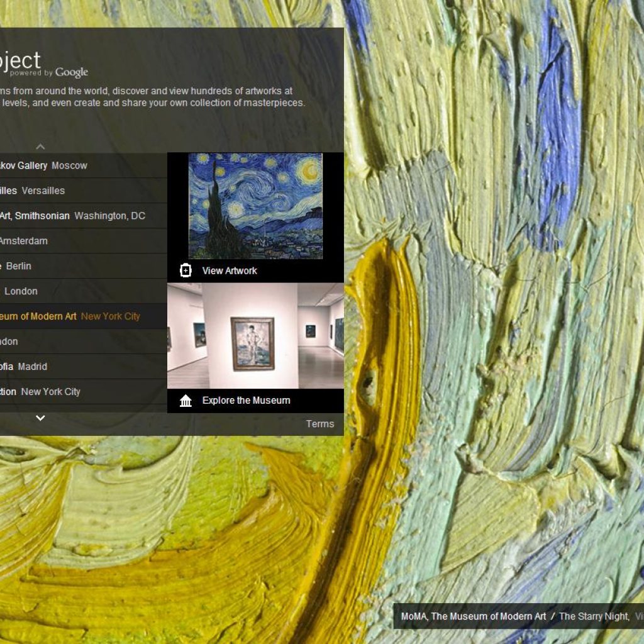The image size is (644, 644).
Task: Open the museum gallery interior thumbnail
Action: click(255, 336)
